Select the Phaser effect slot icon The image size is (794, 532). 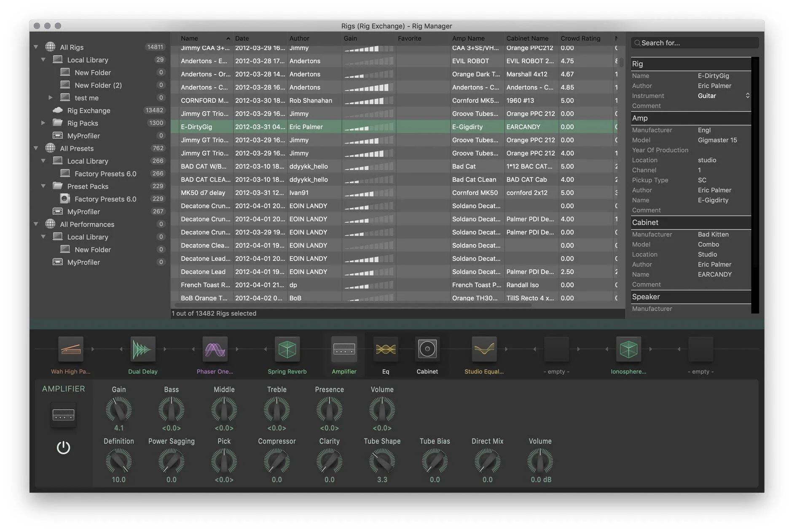pos(215,349)
